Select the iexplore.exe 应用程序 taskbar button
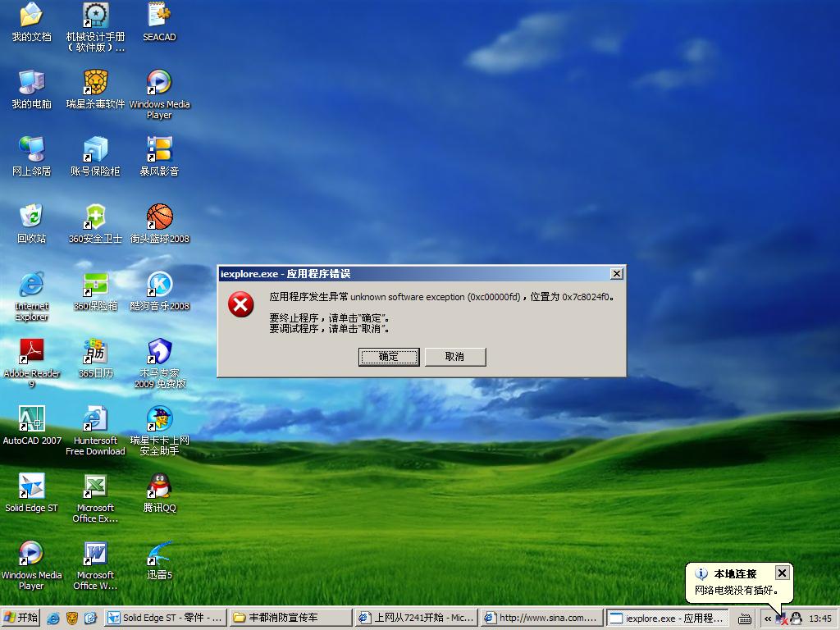This screenshot has height=630, width=840. click(668, 619)
